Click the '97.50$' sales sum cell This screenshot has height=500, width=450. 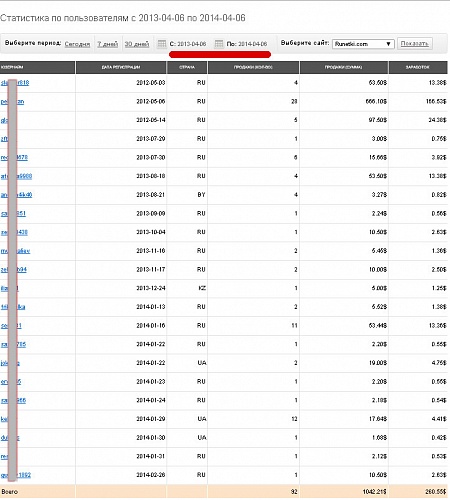click(378, 120)
